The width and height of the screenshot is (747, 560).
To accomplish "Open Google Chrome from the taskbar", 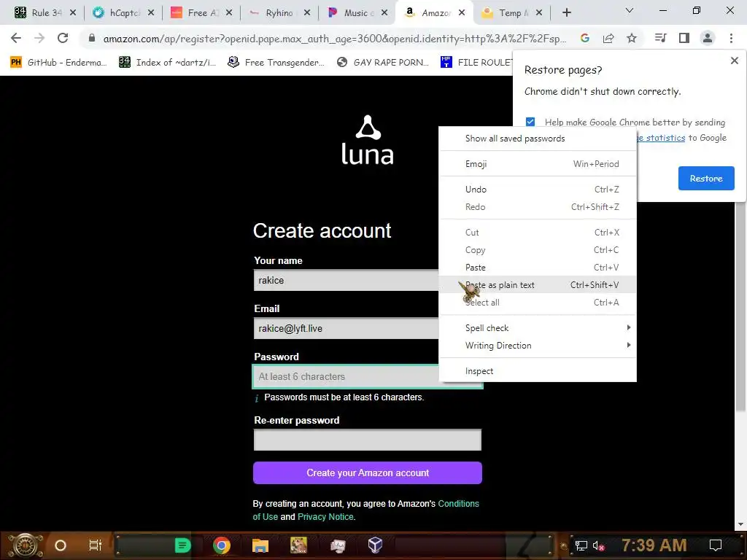I will coord(222,545).
